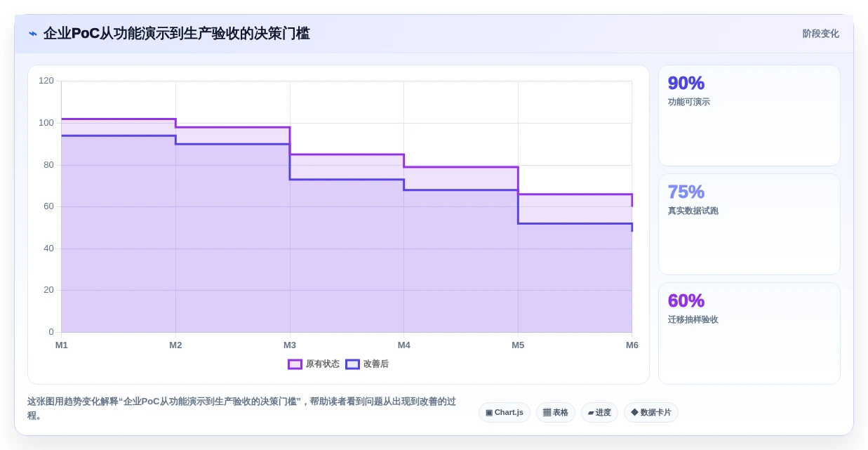Click the 60 y-axis value
868x450 pixels.
48,206
